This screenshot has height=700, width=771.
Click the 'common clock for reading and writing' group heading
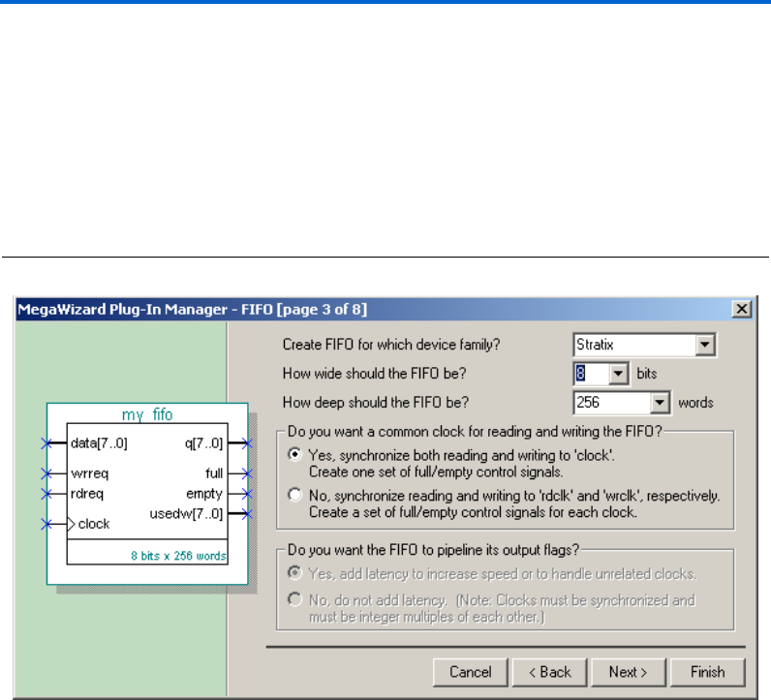(475, 432)
